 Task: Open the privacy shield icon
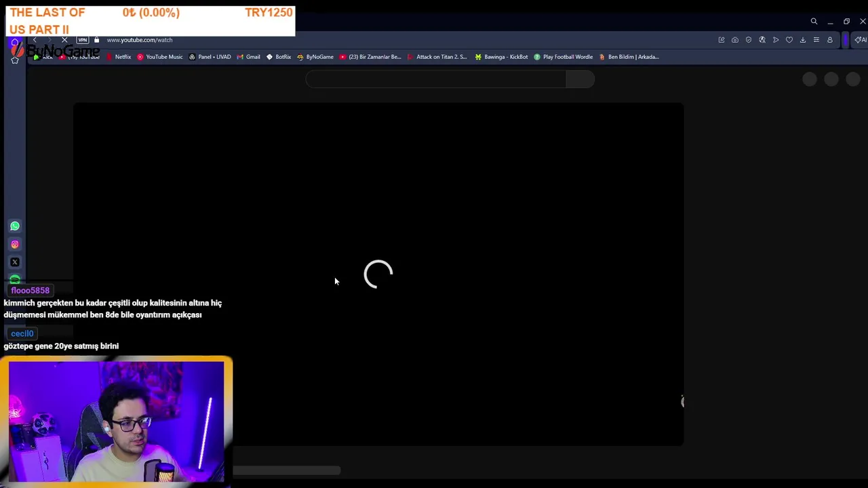[x=749, y=40]
